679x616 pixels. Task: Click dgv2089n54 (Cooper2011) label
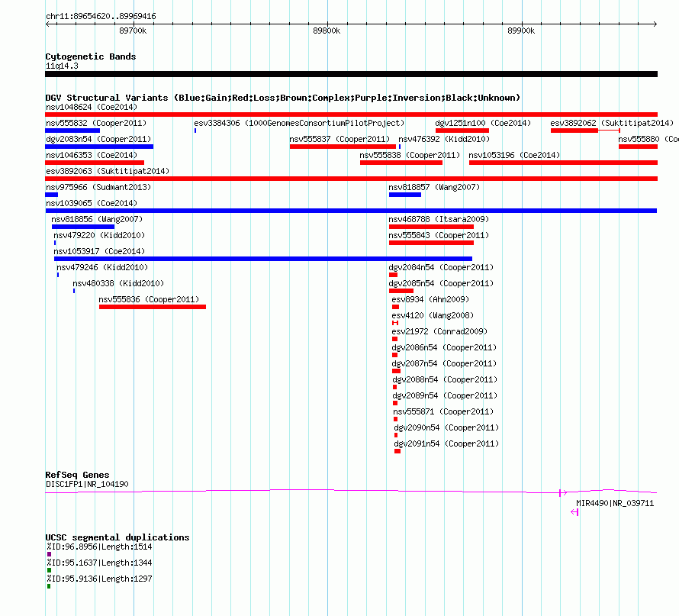tap(445, 395)
